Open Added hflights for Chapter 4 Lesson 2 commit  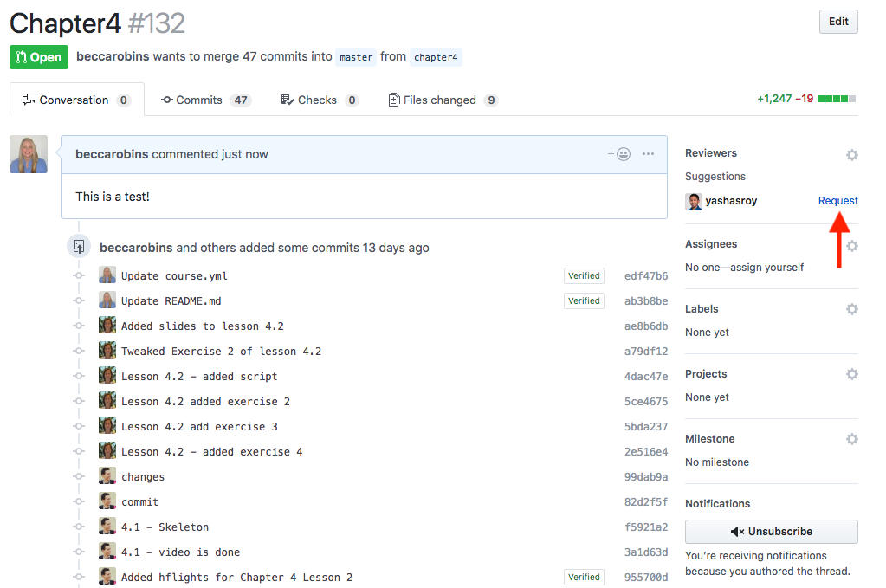[236, 578]
